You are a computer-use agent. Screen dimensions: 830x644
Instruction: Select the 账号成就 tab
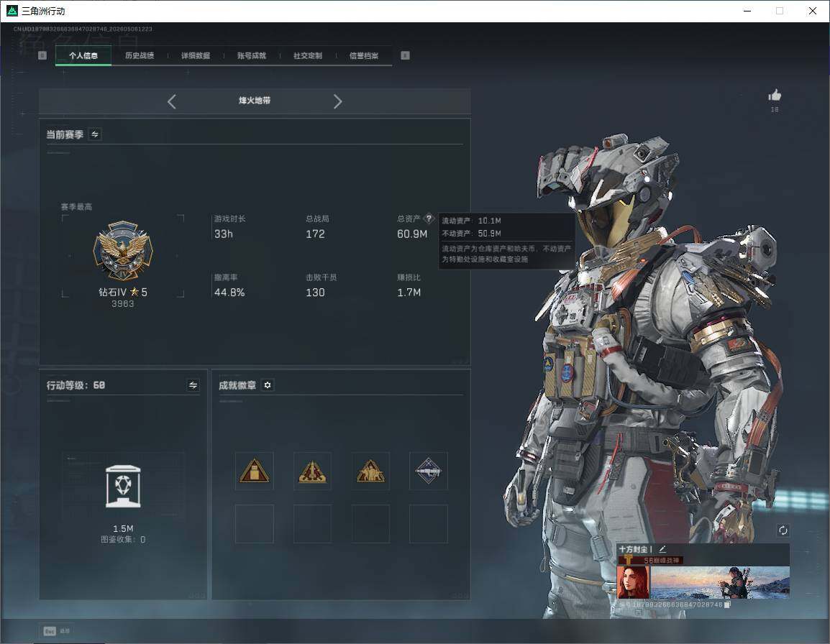pos(252,55)
